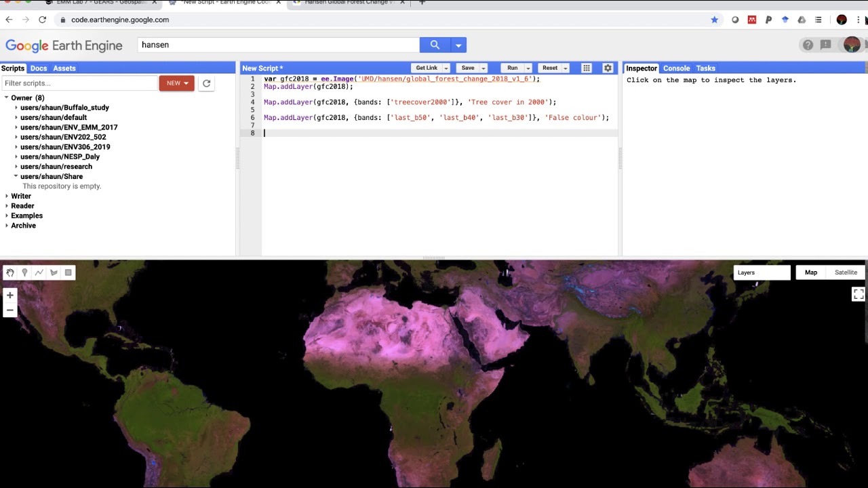Open the Google Drive extension icon
The width and height of the screenshot is (868, 488).
coord(802,20)
